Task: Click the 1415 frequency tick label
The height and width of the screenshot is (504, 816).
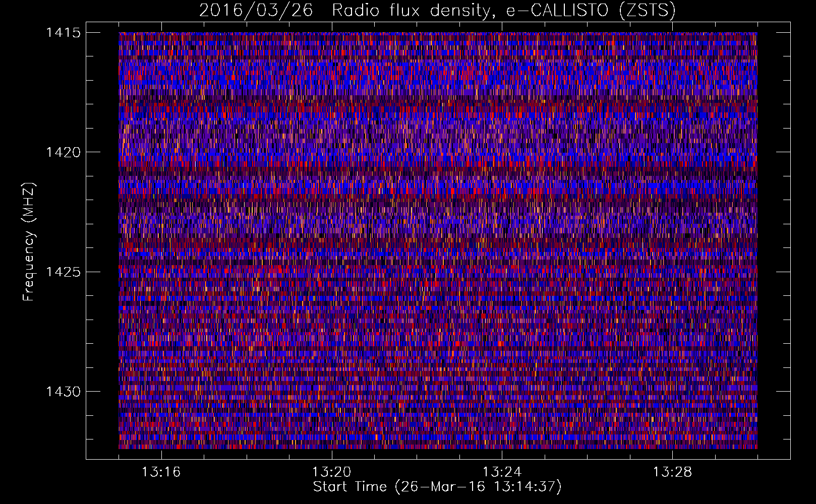Action: tap(63, 33)
